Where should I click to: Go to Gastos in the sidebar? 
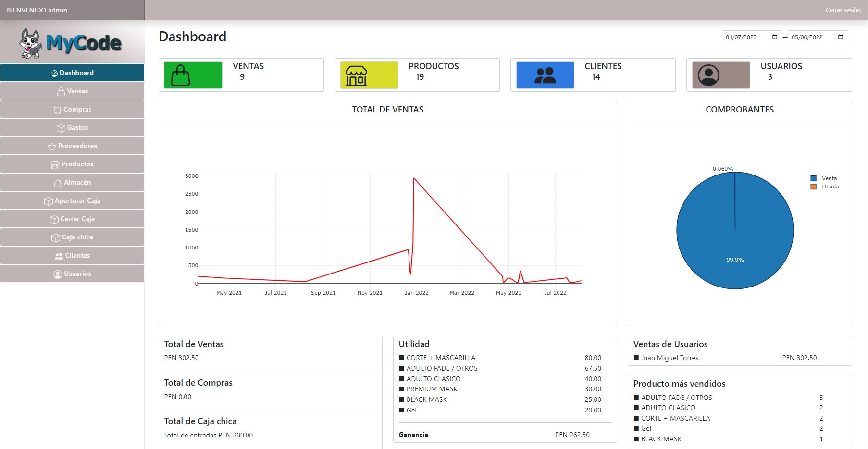72,127
